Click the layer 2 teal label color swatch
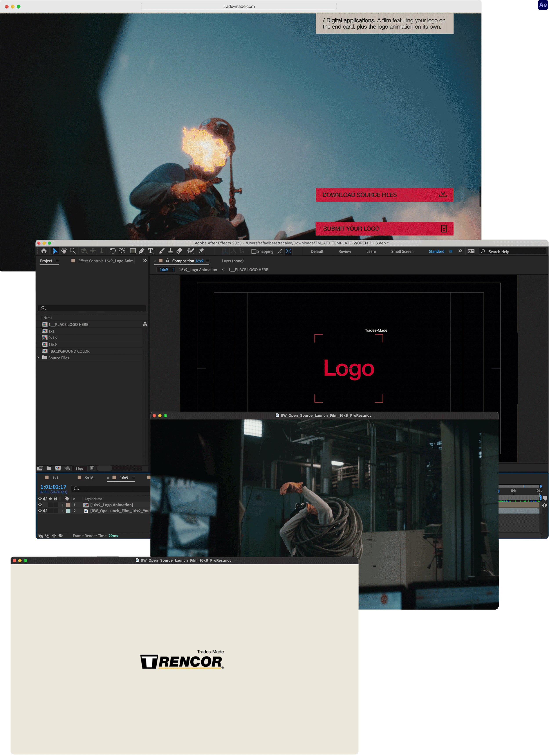 point(68,511)
